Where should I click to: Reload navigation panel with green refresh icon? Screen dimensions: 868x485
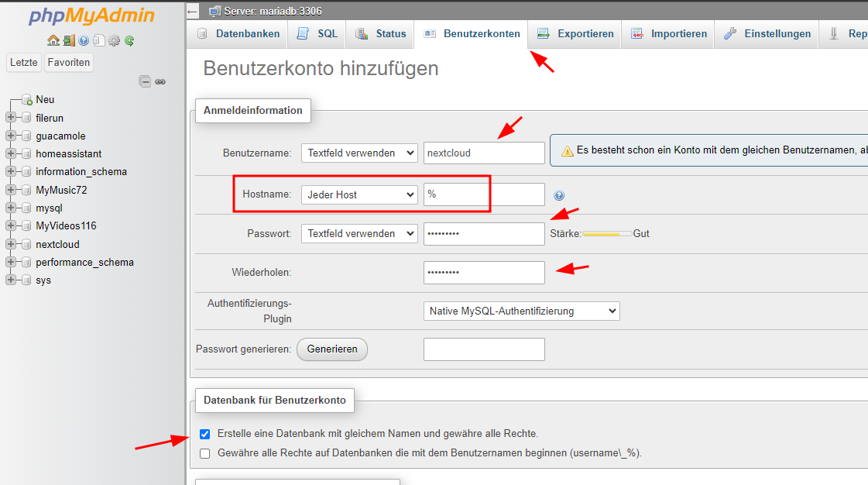click(129, 40)
